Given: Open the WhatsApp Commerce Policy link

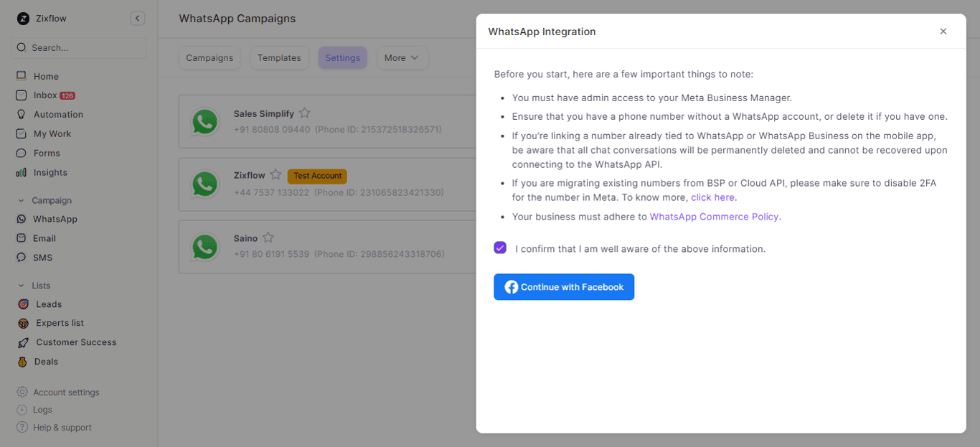Looking at the screenshot, I should click(714, 217).
